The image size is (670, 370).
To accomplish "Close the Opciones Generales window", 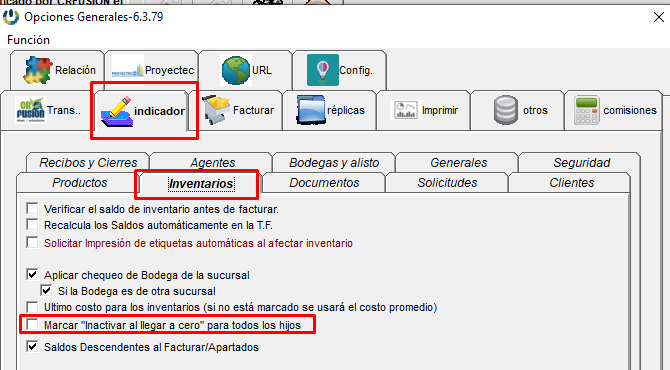I will point(659,17).
